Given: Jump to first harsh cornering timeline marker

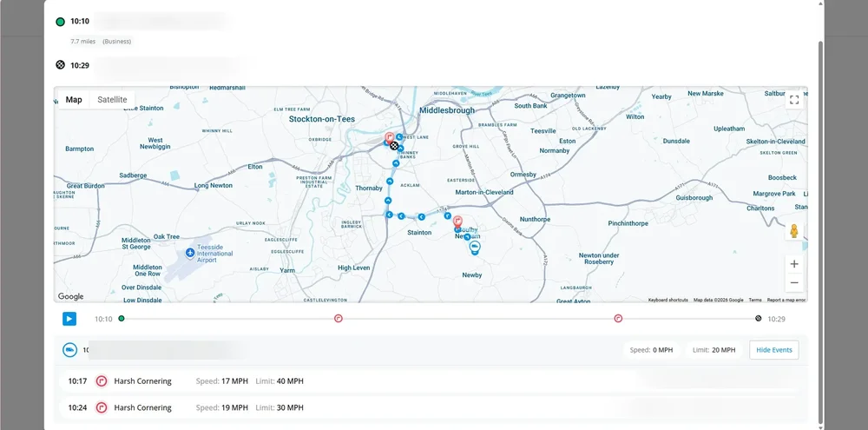Looking at the screenshot, I should coord(339,319).
